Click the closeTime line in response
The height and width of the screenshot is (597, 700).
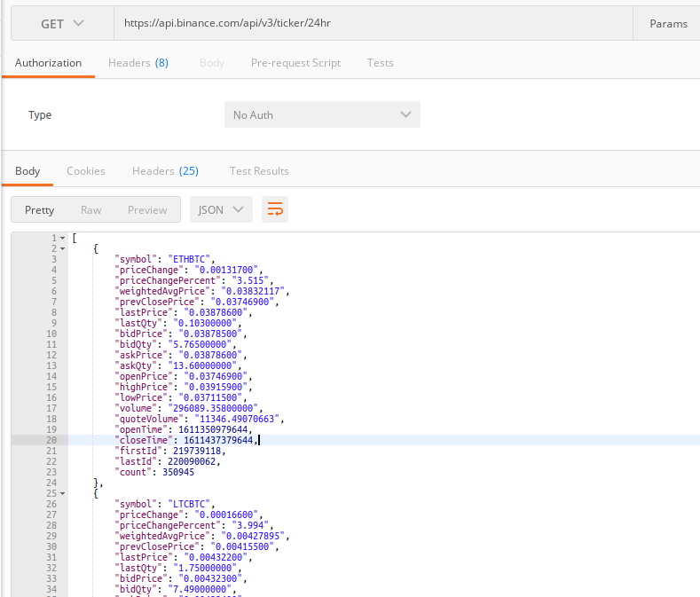[x=186, y=440]
